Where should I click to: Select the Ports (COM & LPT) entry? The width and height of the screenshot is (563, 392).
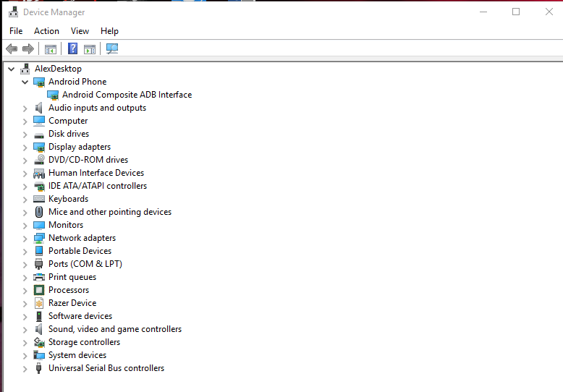point(85,264)
